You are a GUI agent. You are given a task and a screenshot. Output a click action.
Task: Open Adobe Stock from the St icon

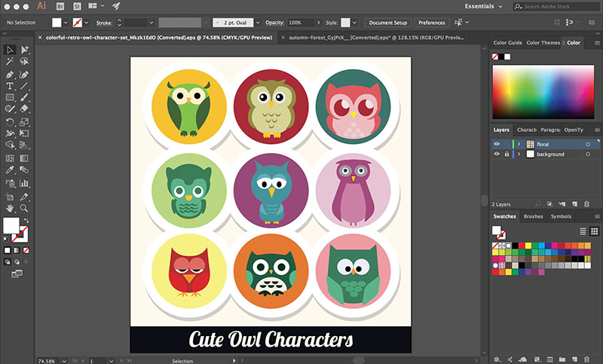[x=78, y=6]
